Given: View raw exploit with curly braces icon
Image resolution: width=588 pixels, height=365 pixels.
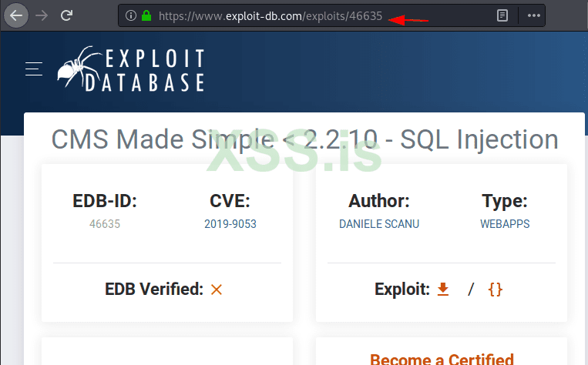Looking at the screenshot, I should click(495, 290).
